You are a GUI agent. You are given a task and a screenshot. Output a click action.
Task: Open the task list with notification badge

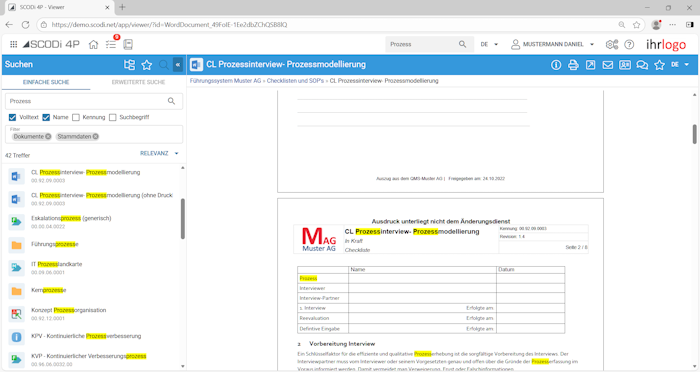(111, 44)
